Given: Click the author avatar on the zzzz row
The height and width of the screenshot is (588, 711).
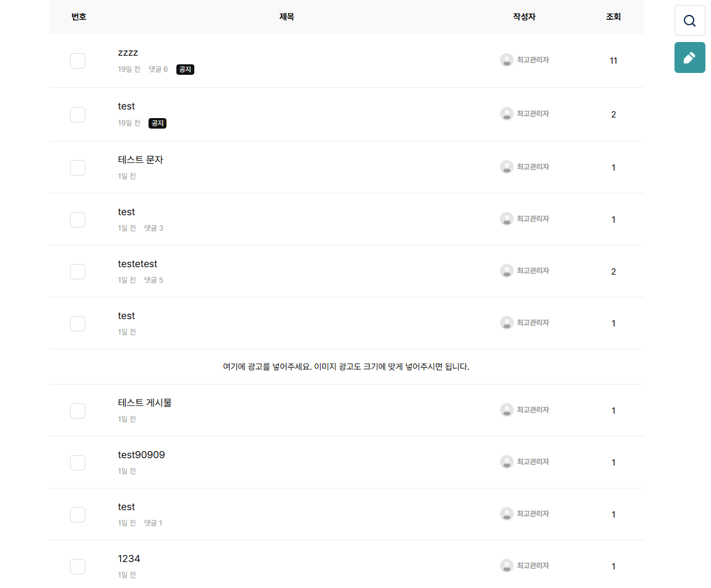Looking at the screenshot, I should 507,60.
